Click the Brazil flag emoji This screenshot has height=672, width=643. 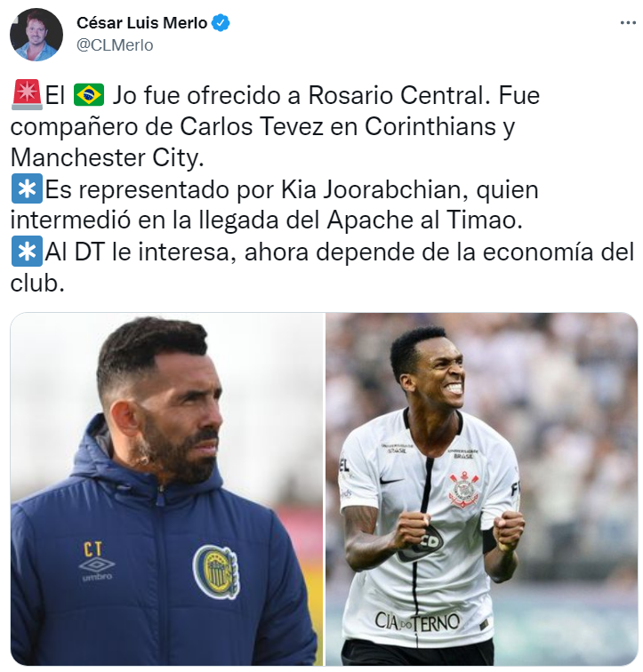(89, 95)
